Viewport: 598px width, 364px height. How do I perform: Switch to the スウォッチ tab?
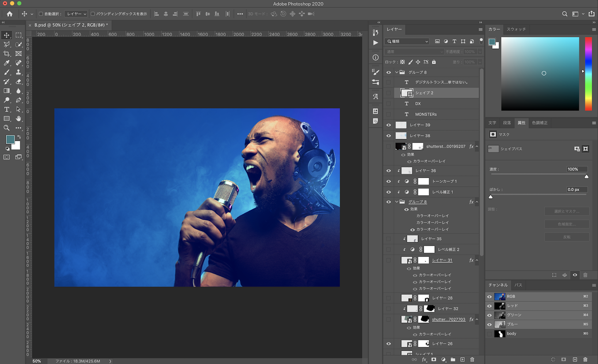516,29
